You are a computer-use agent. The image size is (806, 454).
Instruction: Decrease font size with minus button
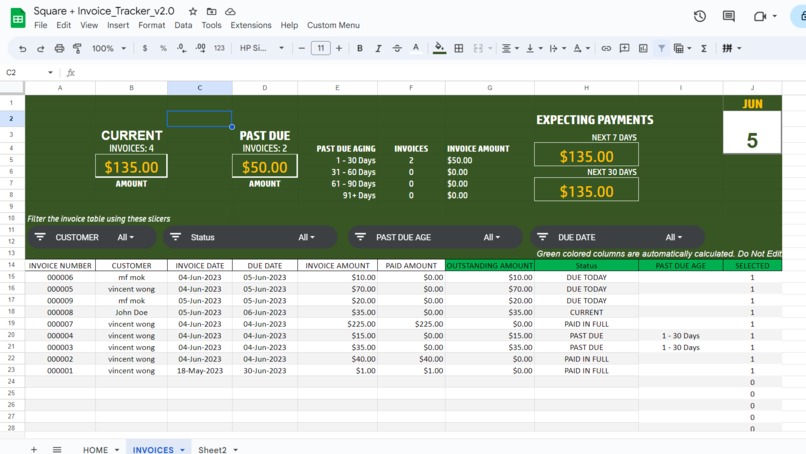tap(302, 48)
